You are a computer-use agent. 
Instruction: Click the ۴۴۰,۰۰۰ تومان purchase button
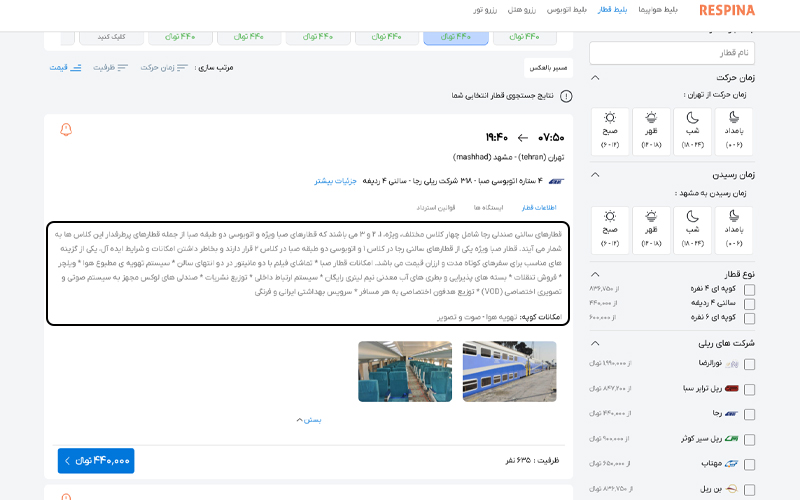96,461
